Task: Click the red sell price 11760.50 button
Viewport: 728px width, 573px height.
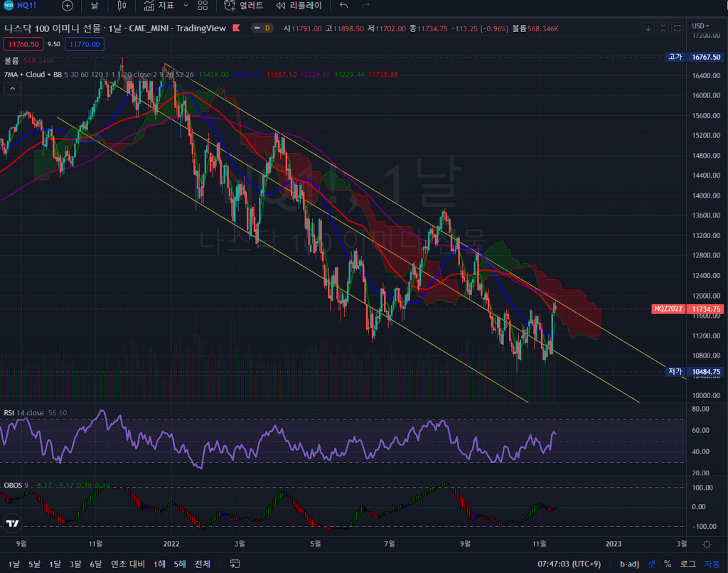Action: coord(23,44)
